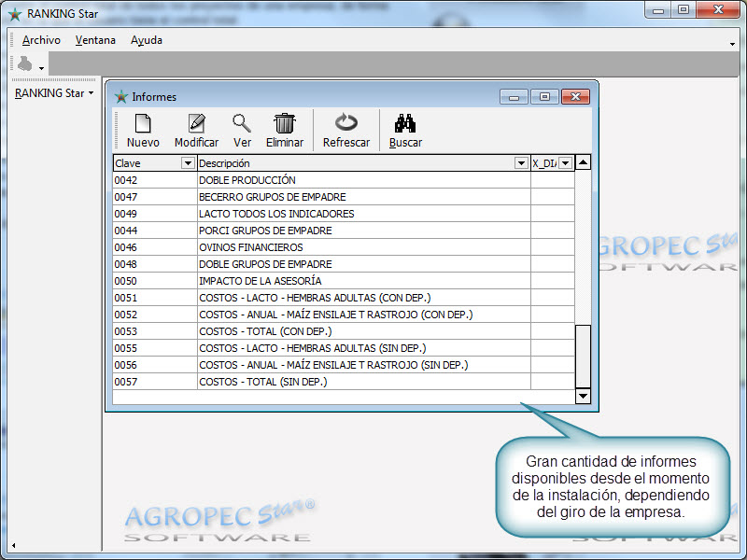
Task: Click the Informes window star icon
Action: [x=121, y=97]
